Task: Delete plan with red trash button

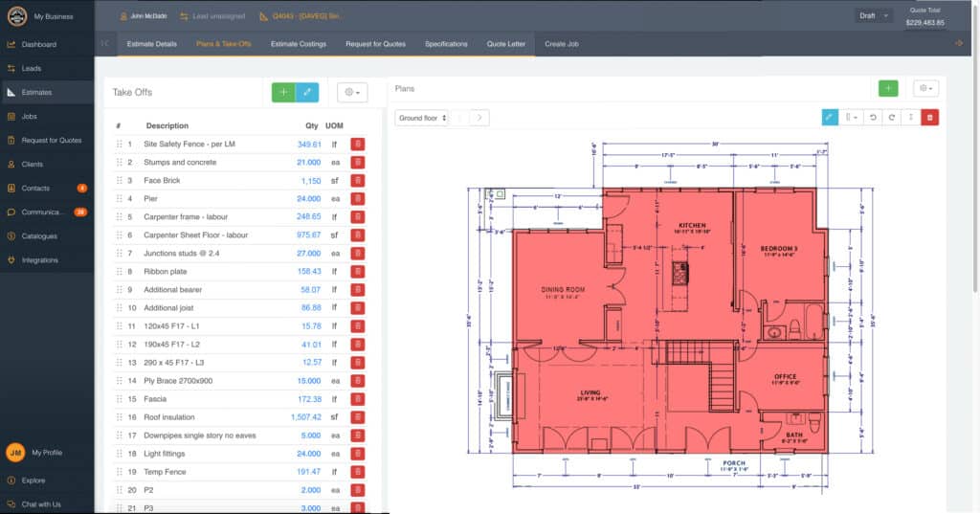Action: tap(929, 117)
